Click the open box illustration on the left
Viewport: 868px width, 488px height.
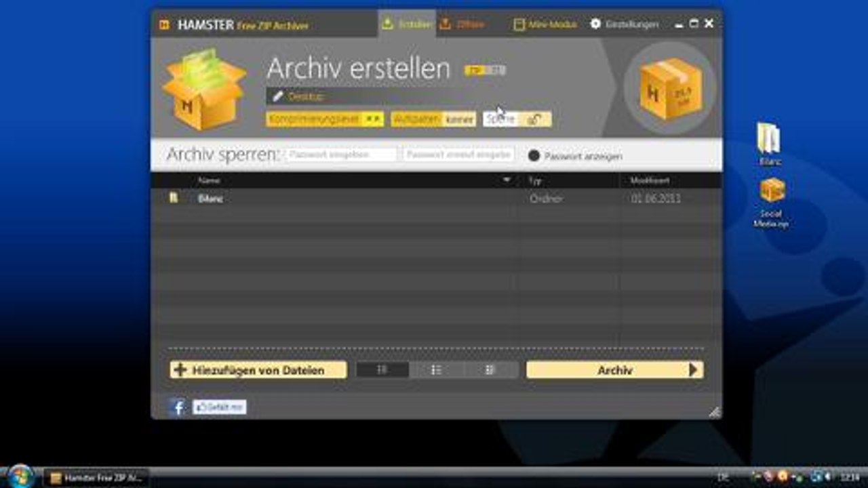[204, 89]
